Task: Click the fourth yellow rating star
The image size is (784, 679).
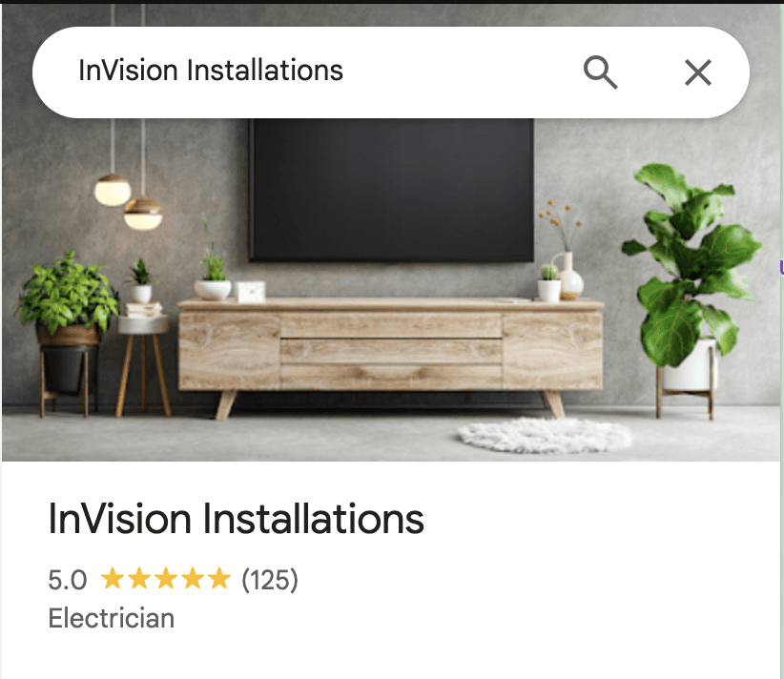Action: (x=193, y=579)
